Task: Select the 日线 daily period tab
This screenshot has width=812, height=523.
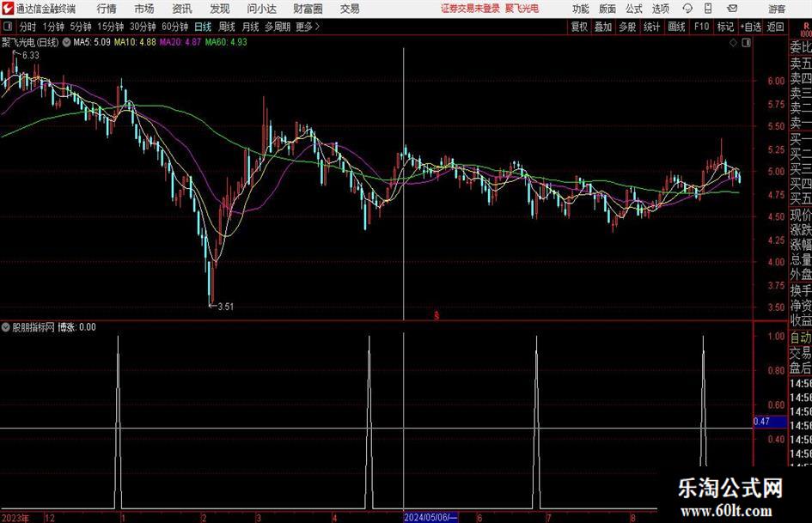Action: [x=203, y=27]
